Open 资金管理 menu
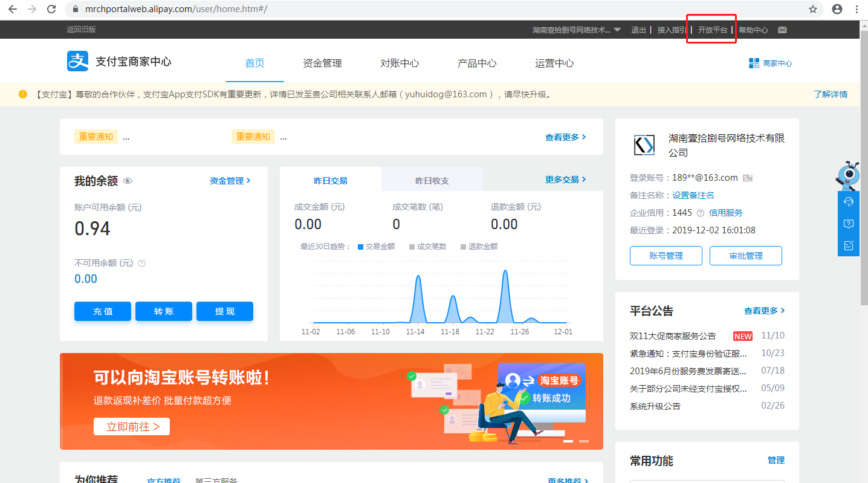 322,63
